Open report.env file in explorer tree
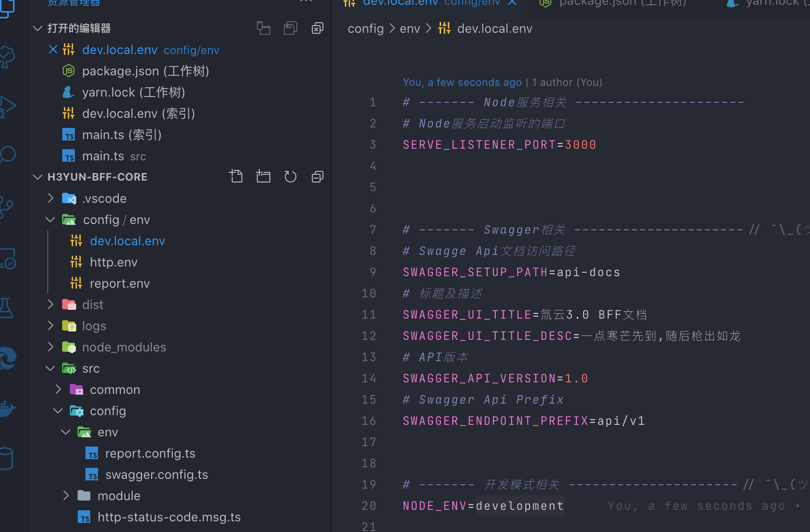Image resolution: width=810 pixels, height=532 pixels. [x=120, y=283]
